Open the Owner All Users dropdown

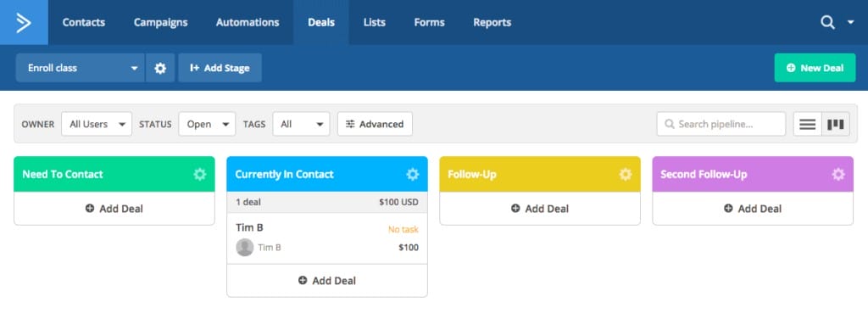pos(97,124)
